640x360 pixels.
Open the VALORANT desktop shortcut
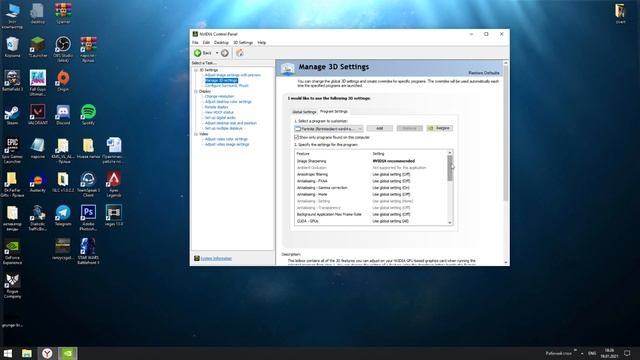38,115
